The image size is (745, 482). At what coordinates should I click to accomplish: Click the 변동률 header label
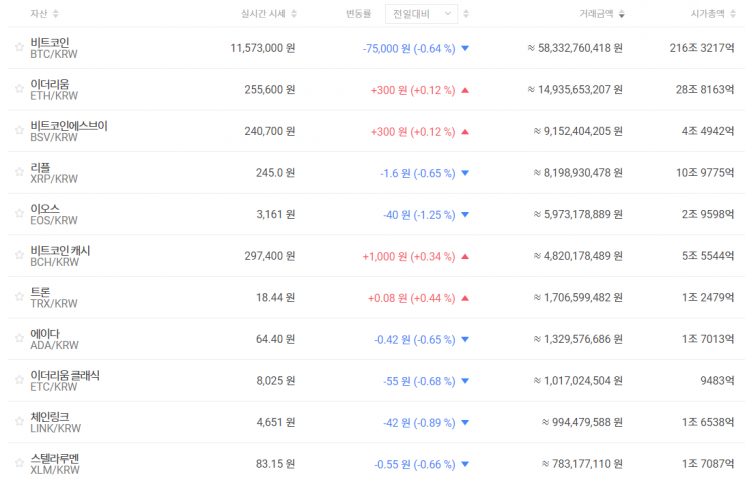358,14
